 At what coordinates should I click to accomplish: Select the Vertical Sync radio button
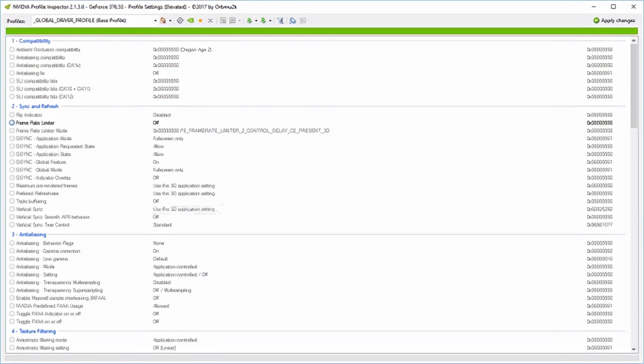point(12,209)
